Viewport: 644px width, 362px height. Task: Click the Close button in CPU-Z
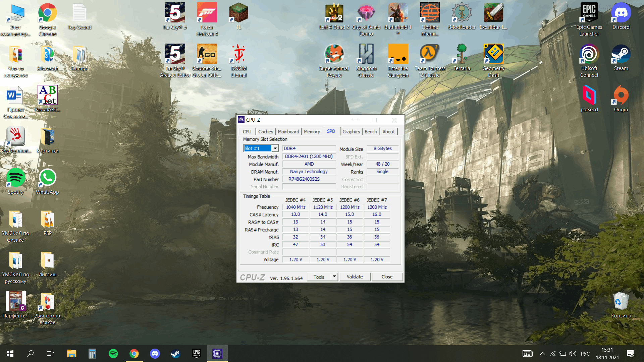tap(387, 277)
